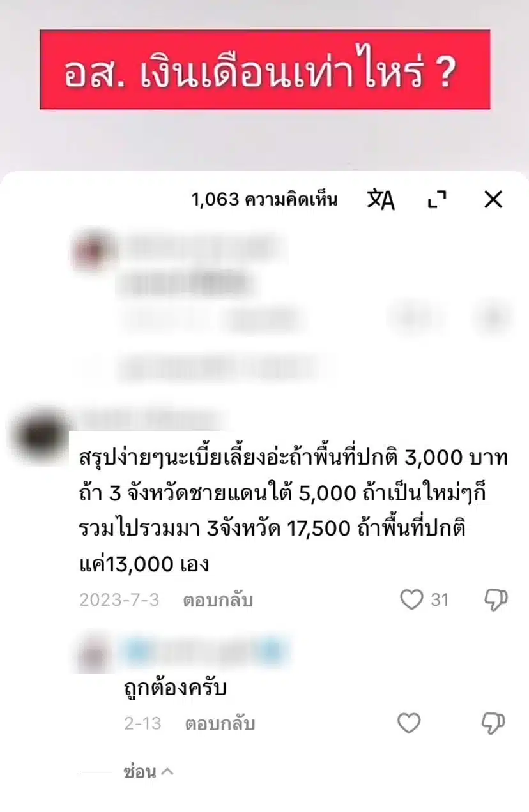
Task: Open the blurred username of the top comment
Action: (203, 246)
